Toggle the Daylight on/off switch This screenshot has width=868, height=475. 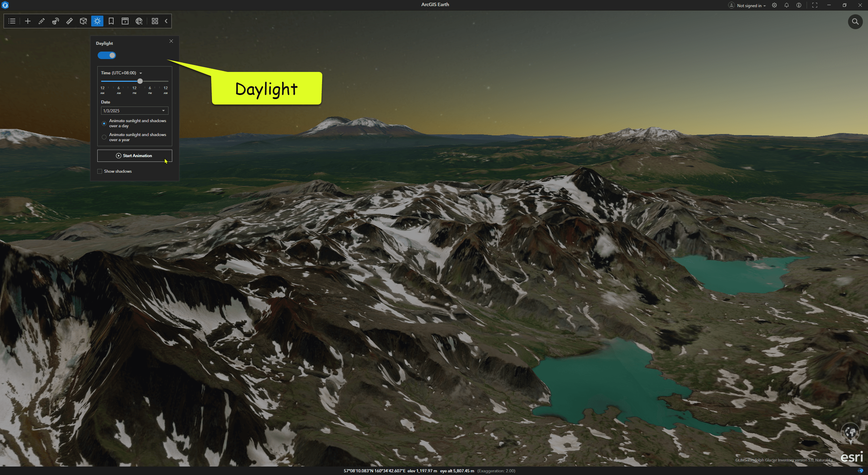click(x=107, y=55)
